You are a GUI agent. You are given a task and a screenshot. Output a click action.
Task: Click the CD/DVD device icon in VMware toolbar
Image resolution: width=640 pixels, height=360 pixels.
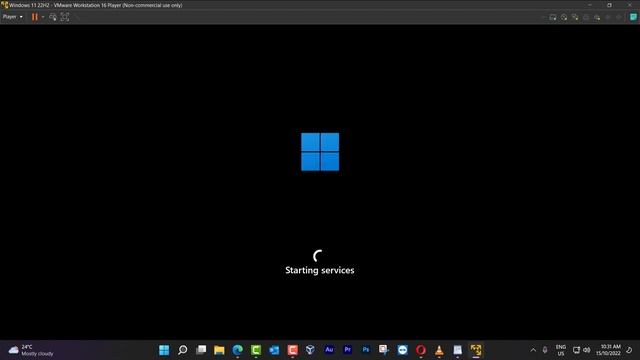(564, 17)
